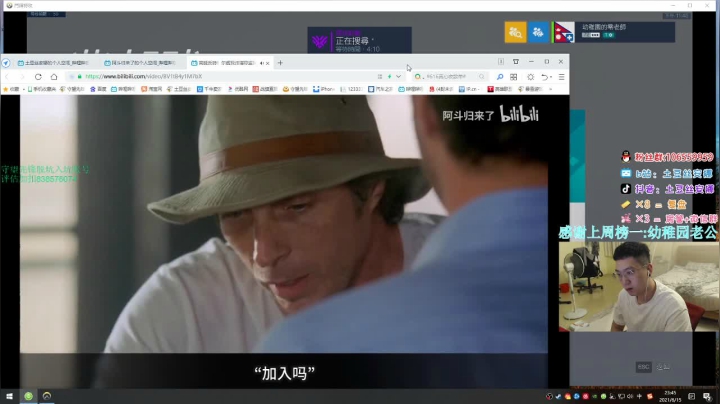Open the Windows Start menu
Viewport: 720px width, 404px height.
click(x=9, y=396)
